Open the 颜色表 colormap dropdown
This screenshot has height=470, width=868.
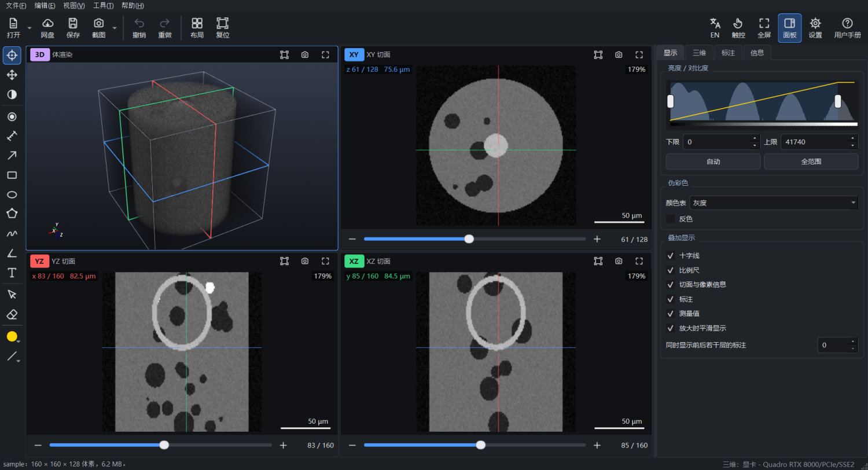pos(774,203)
